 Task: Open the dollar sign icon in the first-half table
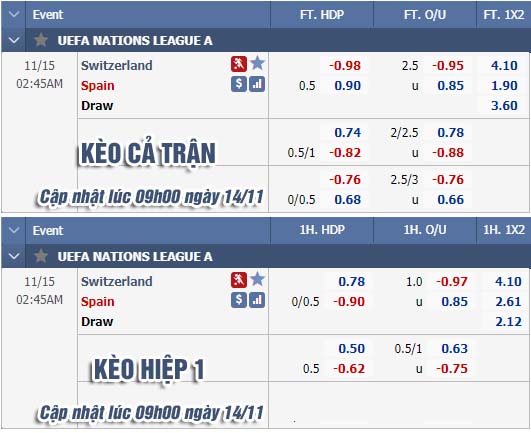tap(239, 300)
